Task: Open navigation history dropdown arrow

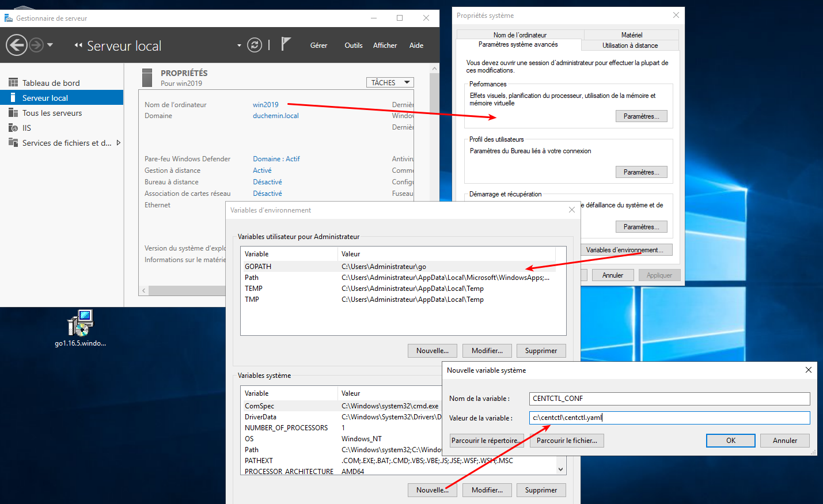Action: 50,45
